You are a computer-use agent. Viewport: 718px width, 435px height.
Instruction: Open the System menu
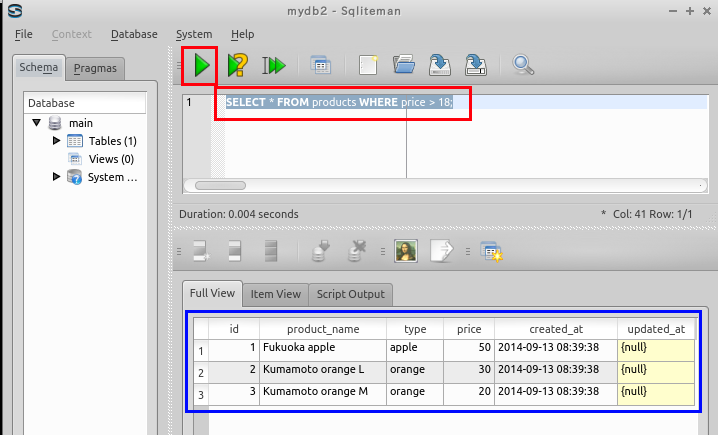pyautogui.click(x=194, y=34)
